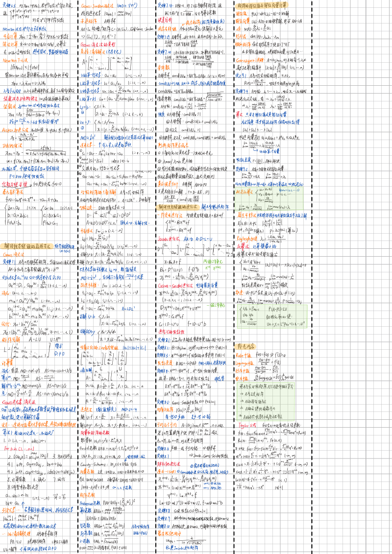
Task: Click the '向量和矩阵的范数' heading
Action: (x=95, y=433)
